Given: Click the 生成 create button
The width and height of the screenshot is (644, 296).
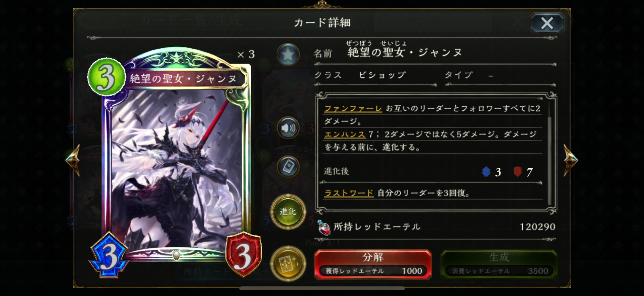Looking at the screenshot, I should tap(499, 264).
